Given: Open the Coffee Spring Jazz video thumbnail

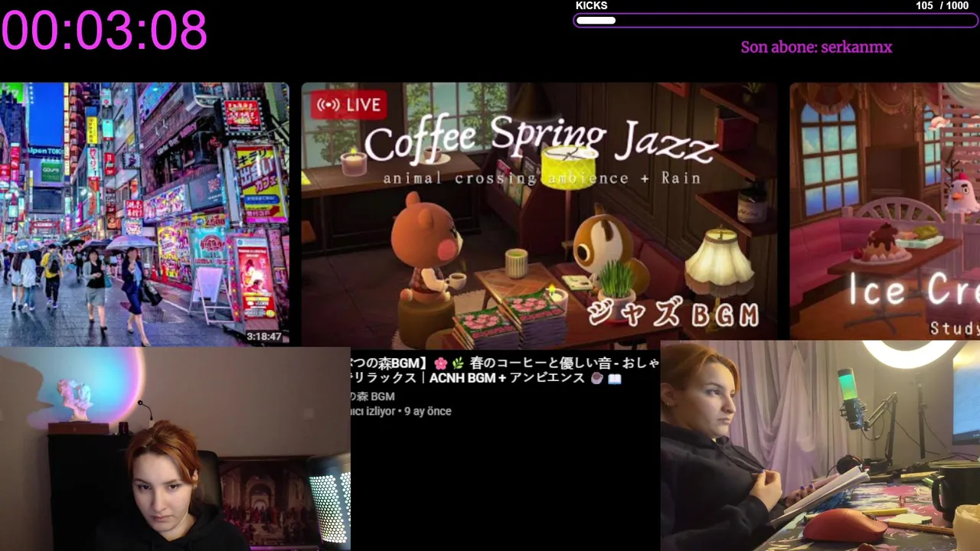Looking at the screenshot, I should (x=540, y=214).
